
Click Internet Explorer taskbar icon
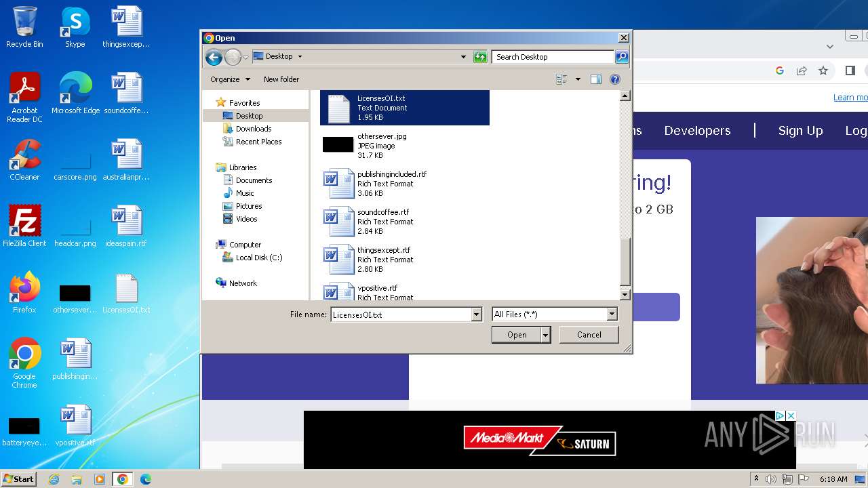54,479
